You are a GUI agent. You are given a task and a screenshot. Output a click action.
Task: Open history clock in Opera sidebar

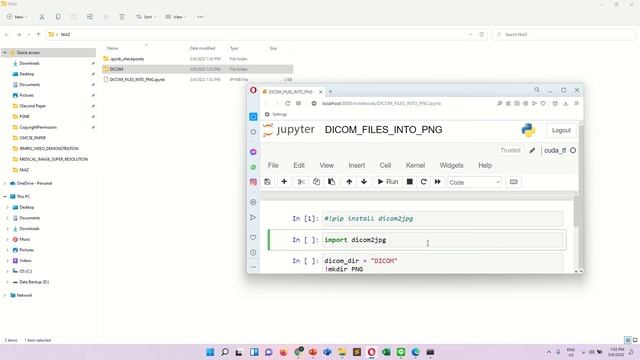253,253
